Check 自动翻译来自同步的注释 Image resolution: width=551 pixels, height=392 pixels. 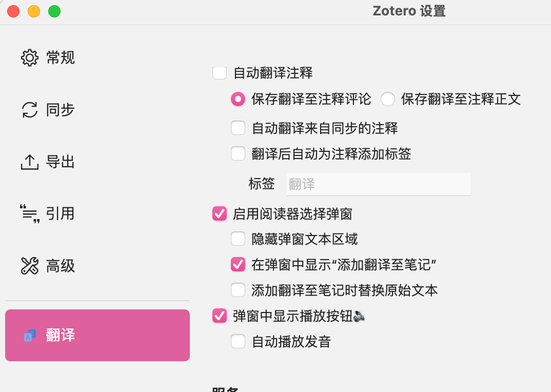tap(238, 128)
